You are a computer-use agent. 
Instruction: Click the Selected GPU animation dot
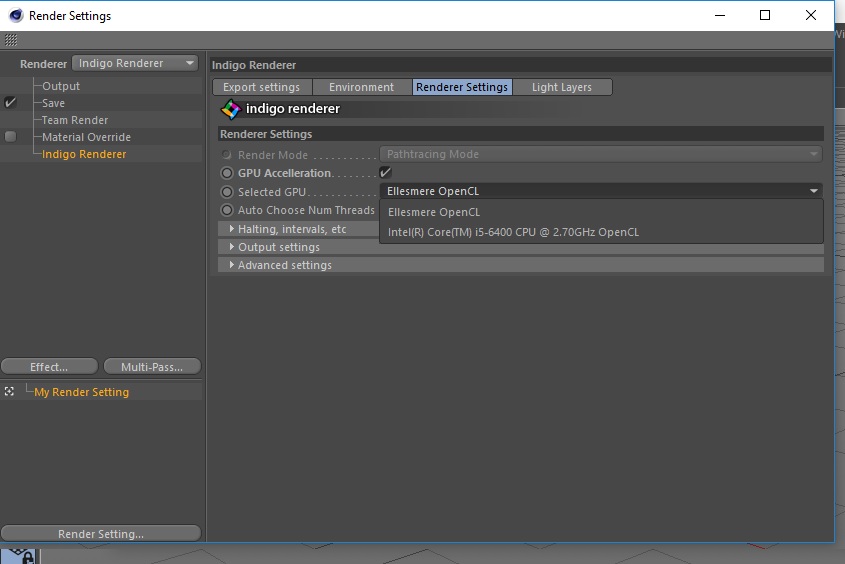point(227,192)
